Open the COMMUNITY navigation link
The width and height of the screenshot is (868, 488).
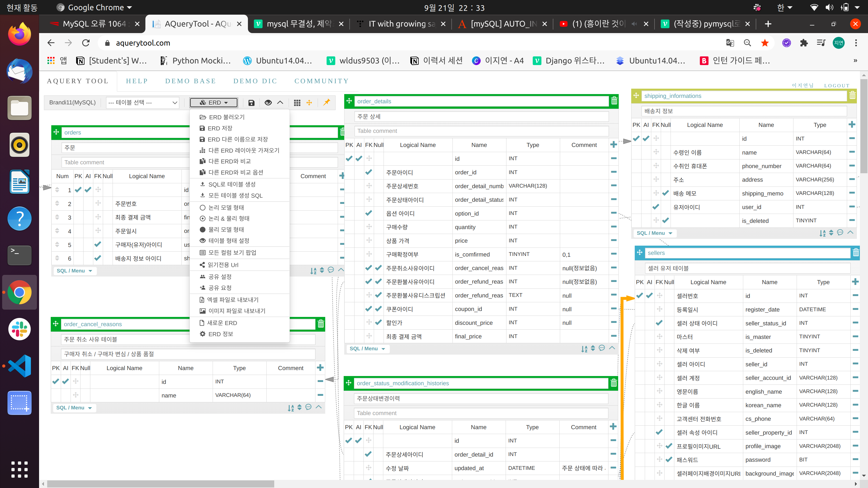[321, 81]
